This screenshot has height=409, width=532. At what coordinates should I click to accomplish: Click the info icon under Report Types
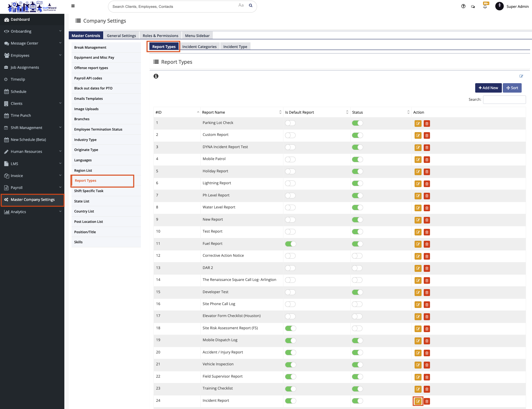156,76
